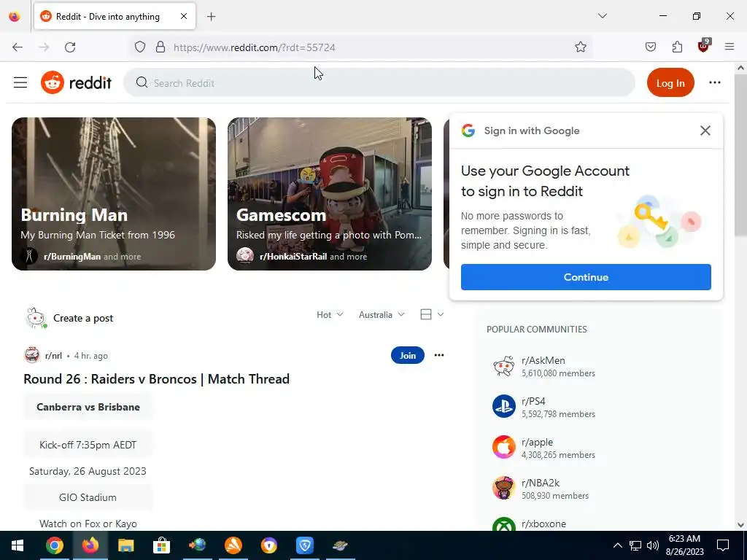Expand the Australia location dropdown
This screenshot has width=747, height=560.
(382, 315)
